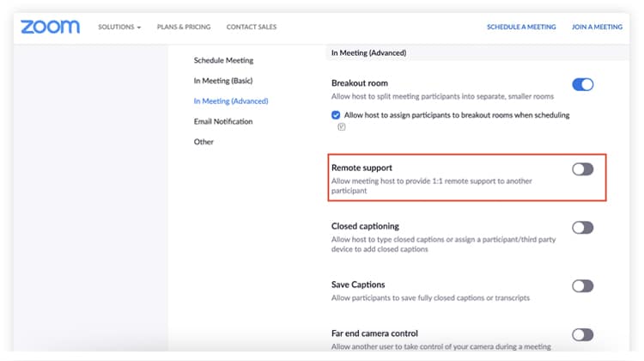Open Email Notification settings section
This screenshot has height=361, width=644.
223,121
